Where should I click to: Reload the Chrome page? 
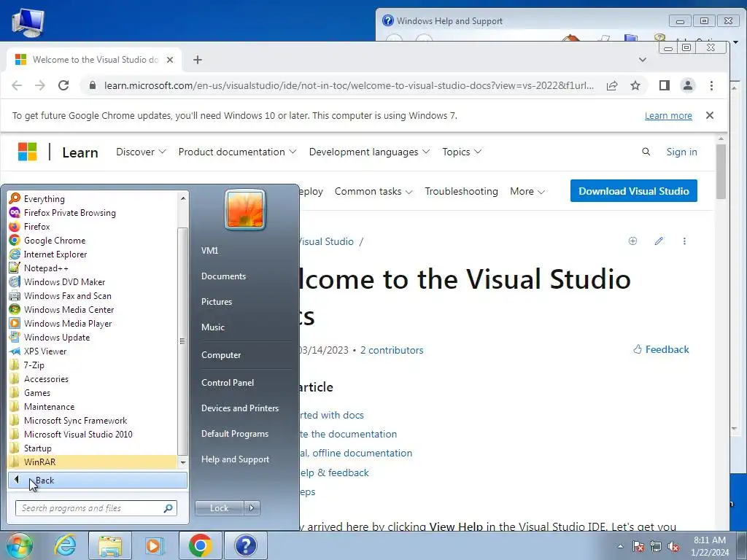pyautogui.click(x=63, y=85)
